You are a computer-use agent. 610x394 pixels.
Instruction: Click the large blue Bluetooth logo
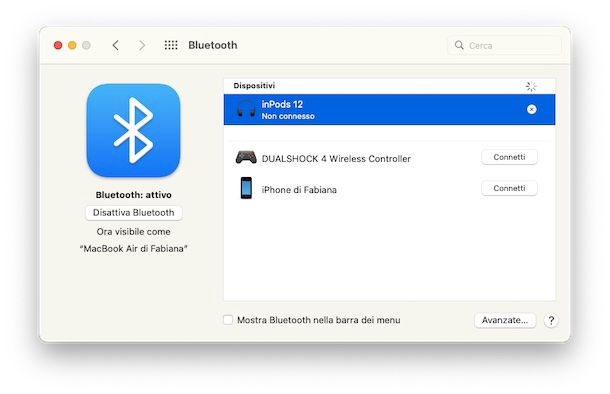coord(133,130)
